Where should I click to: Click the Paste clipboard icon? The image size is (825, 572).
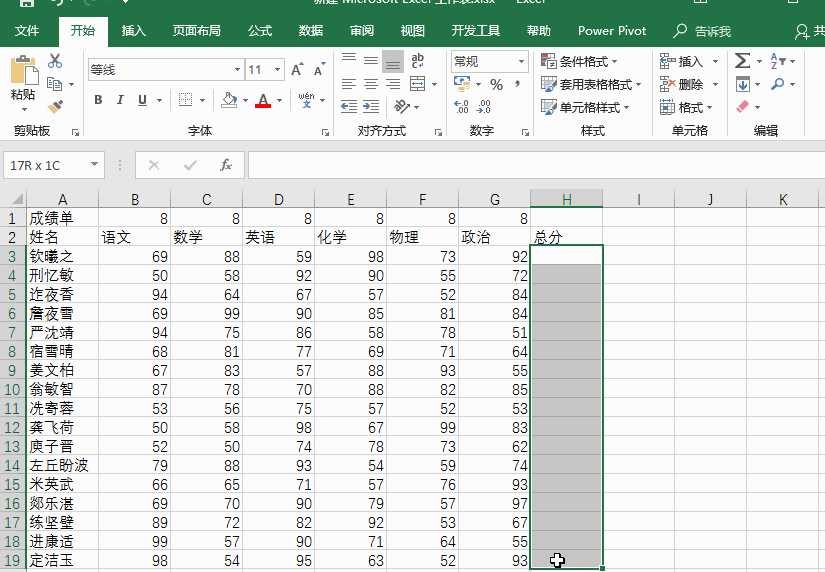(x=24, y=69)
